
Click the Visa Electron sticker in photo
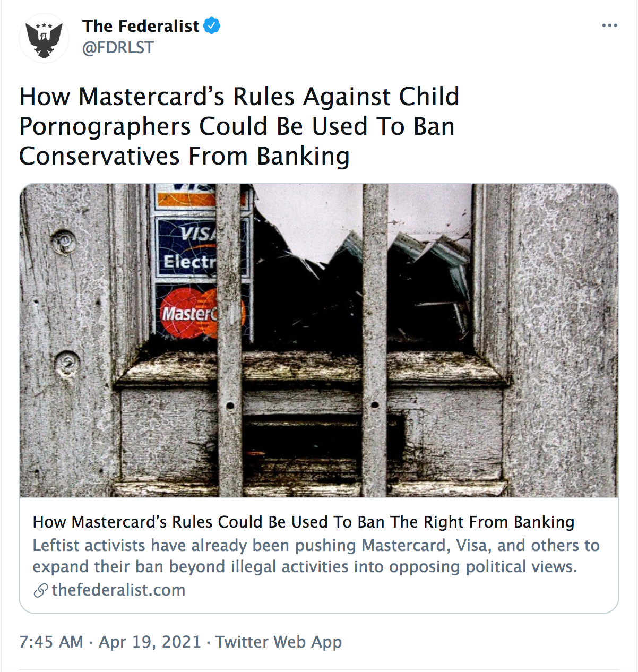[x=201, y=247]
